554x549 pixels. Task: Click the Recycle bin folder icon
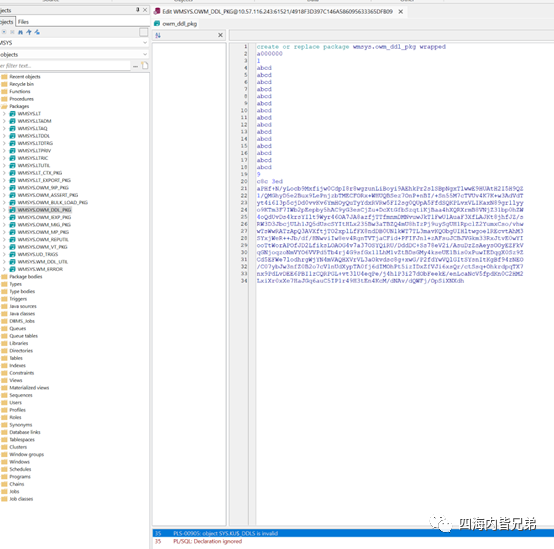click(x=4, y=84)
